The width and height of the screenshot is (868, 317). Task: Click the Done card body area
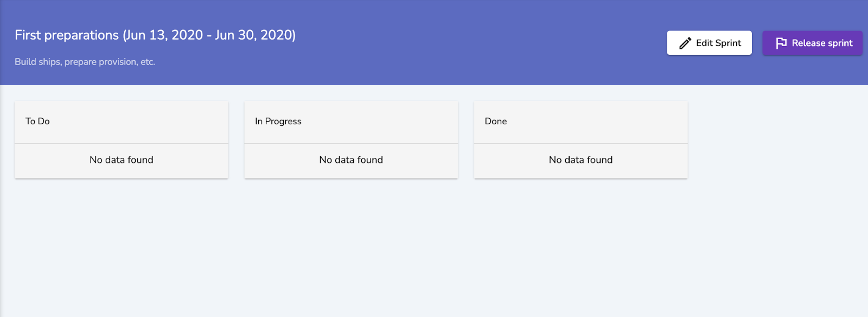coord(580,161)
